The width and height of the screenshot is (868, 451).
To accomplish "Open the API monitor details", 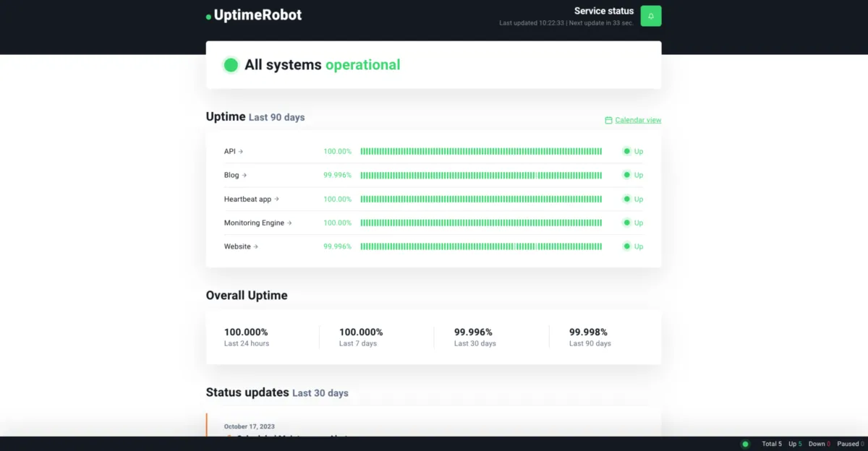I will pyautogui.click(x=234, y=151).
